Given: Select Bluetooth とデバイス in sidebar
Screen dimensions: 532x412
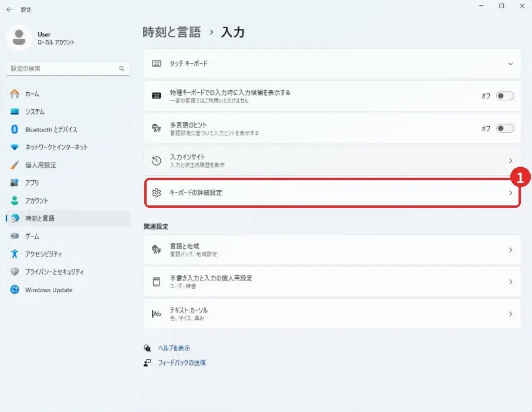Looking at the screenshot, I should click(68, 129).
